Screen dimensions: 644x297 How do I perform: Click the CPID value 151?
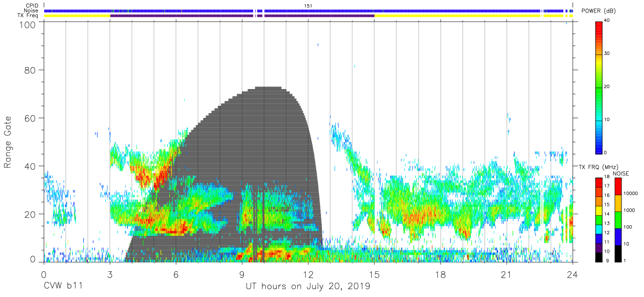[x=308, y=6]
